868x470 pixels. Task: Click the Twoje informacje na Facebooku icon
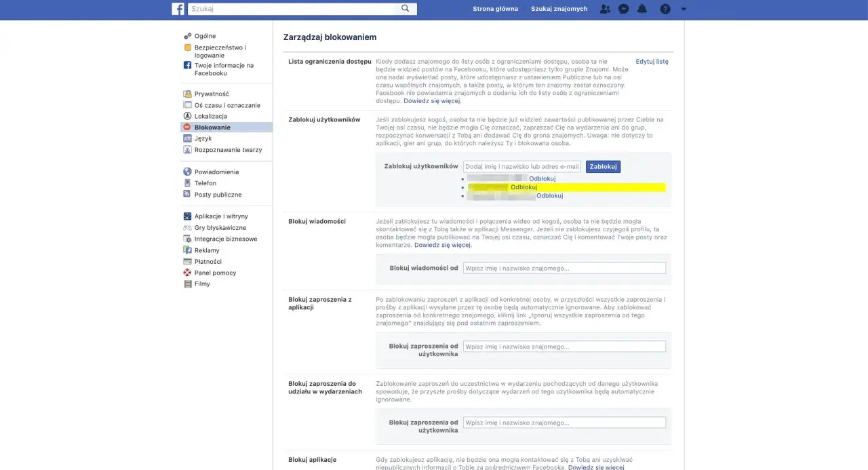188,65
